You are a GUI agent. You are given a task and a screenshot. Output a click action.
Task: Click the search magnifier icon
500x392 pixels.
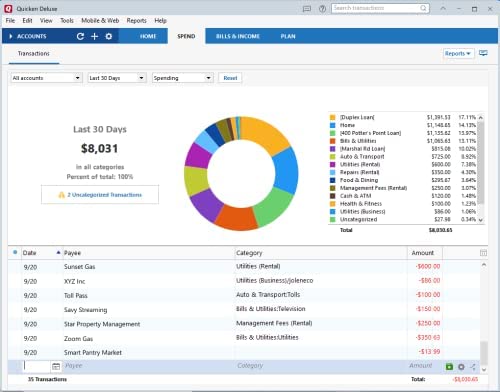coord(423,8)
